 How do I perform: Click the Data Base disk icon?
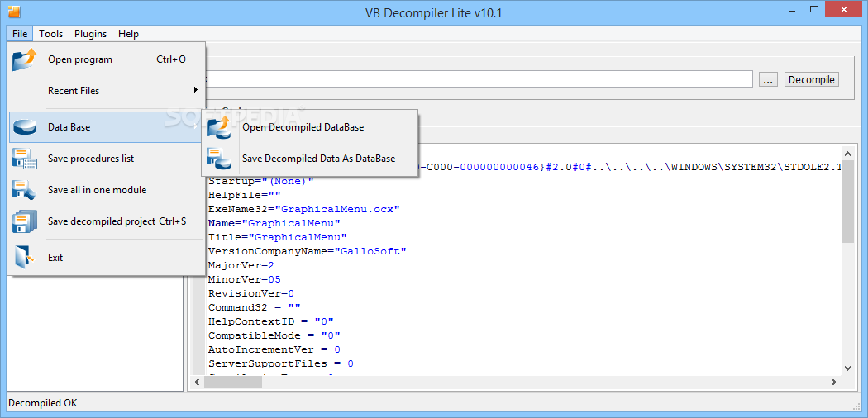click(24, 127)
